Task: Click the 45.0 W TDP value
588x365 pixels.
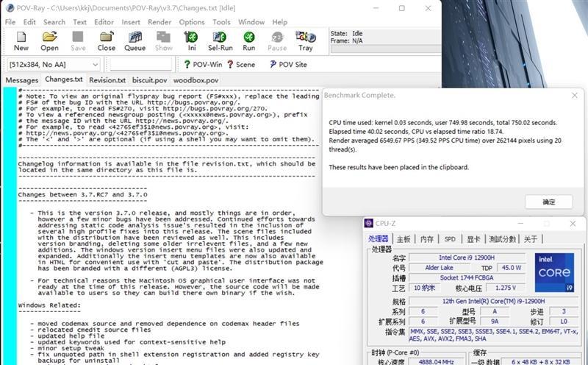Action: pos(511,268)
